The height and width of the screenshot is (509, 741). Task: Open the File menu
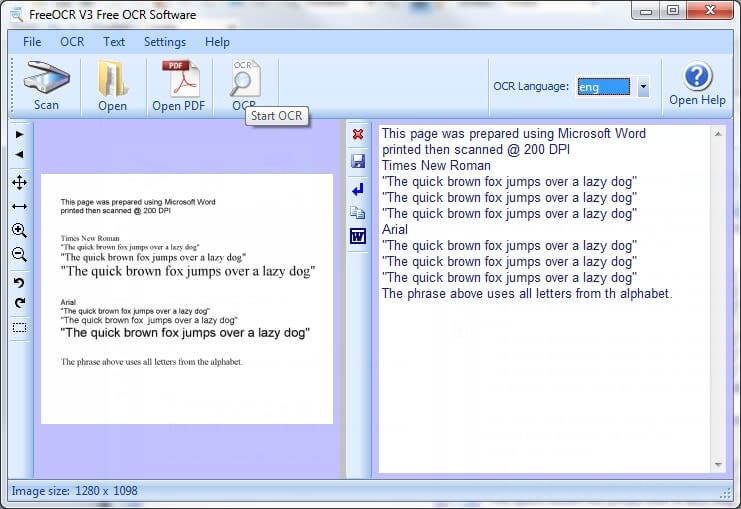coord(32,42)
